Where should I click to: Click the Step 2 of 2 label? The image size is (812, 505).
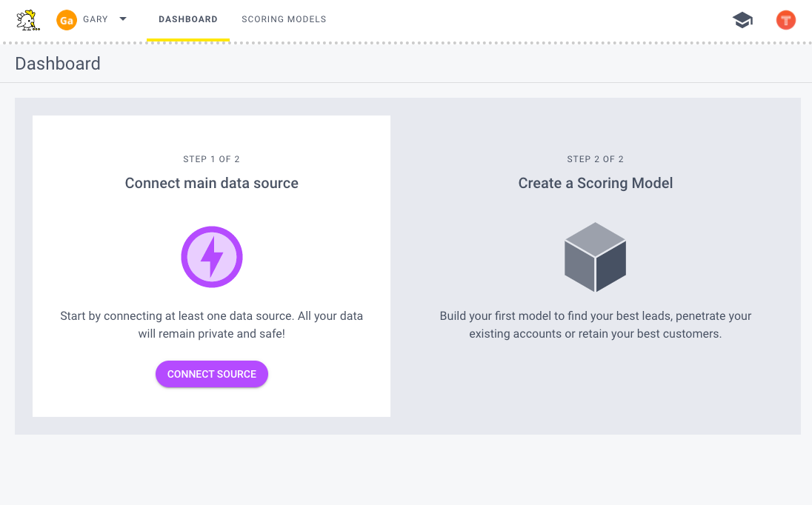pyautogui.click(x=596, y=159)
